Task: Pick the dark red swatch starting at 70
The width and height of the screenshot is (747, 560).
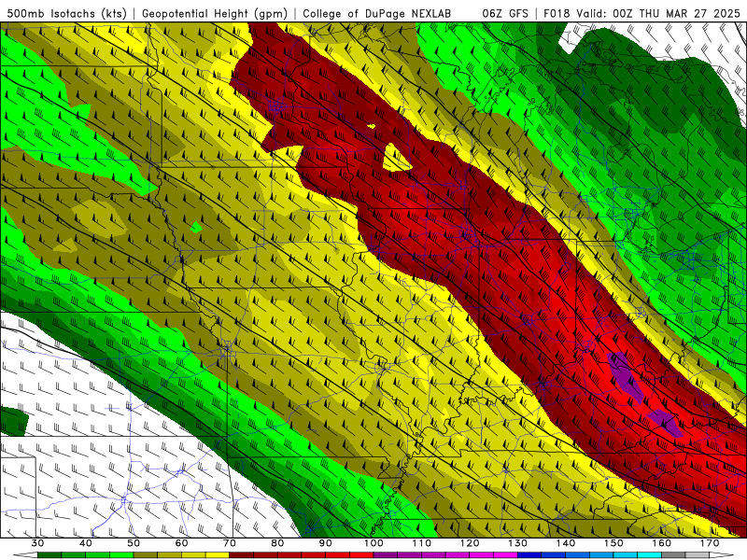Action: point(242,555)
